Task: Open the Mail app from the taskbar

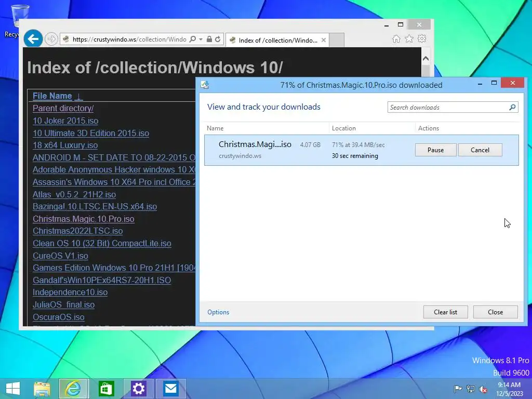Action: click(x=170, y=389)
